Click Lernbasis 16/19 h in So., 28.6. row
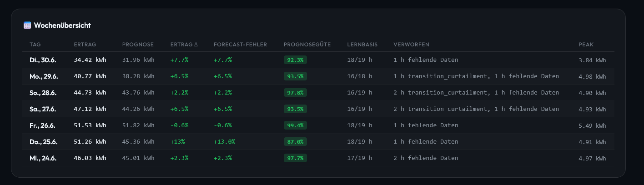 click(x=360, y=93)
